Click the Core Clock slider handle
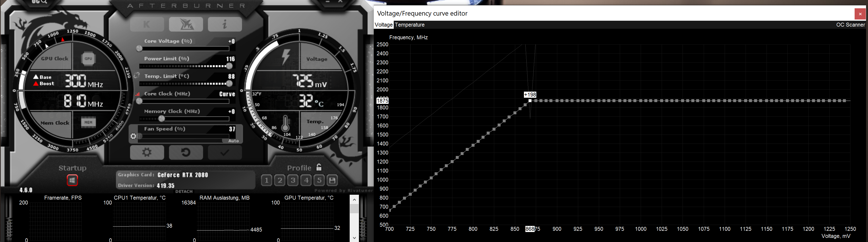868x242 pixels. click(139, 101)
